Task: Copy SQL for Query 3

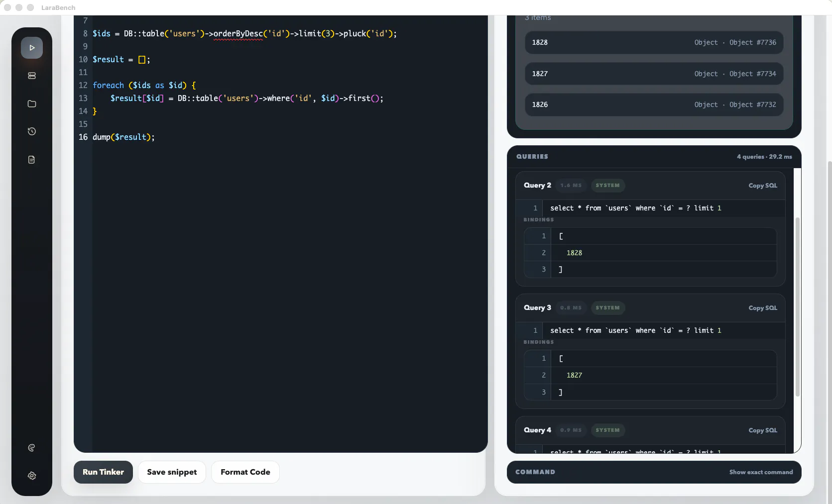Action: click(x=763, y=308)
